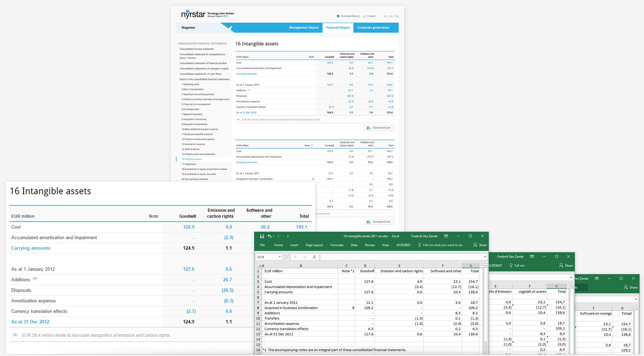644x356 pixels.
Task: Open the Management Report tab
Action: click(x=304, y=27)
